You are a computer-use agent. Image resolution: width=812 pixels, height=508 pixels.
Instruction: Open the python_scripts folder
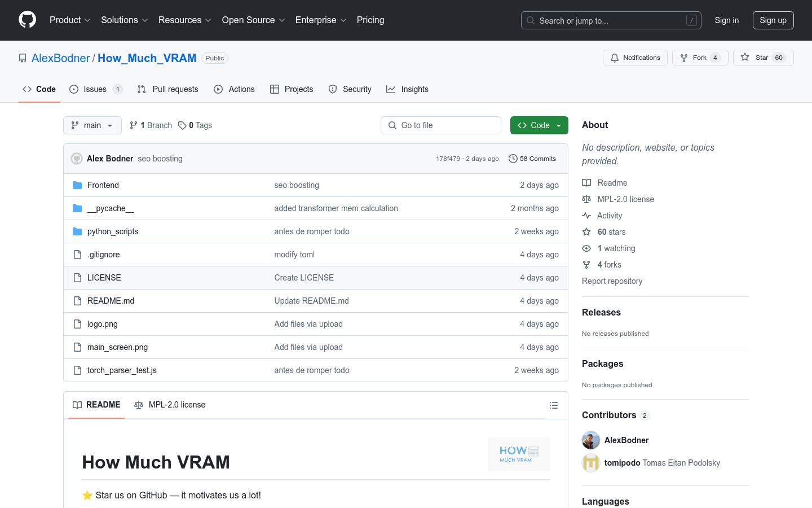[113, 231]
